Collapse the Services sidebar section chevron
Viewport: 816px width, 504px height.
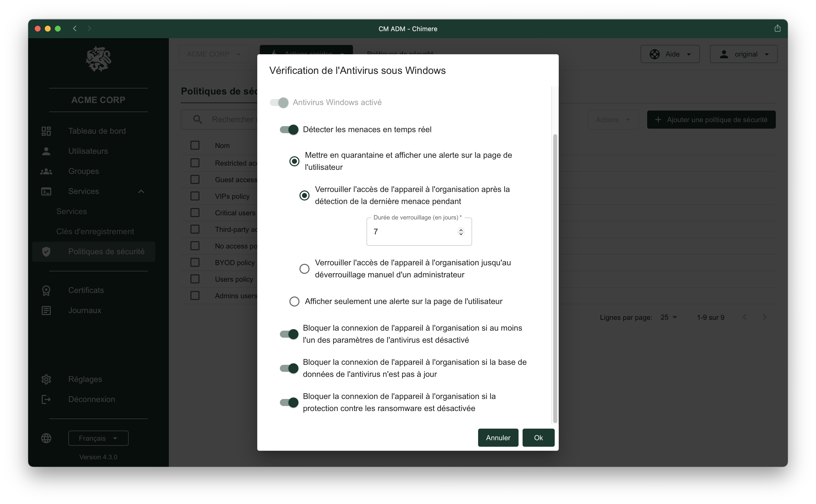click(x=141, y=191)
